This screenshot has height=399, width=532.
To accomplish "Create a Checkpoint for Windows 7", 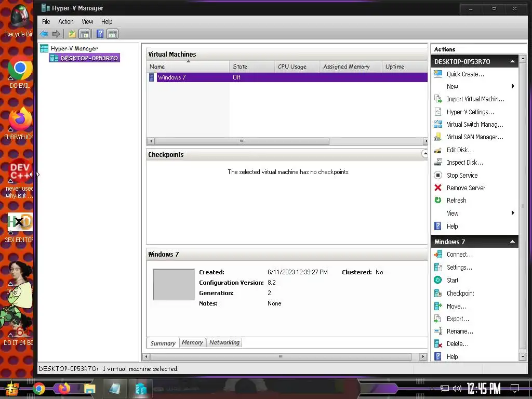I will point(460,293).
